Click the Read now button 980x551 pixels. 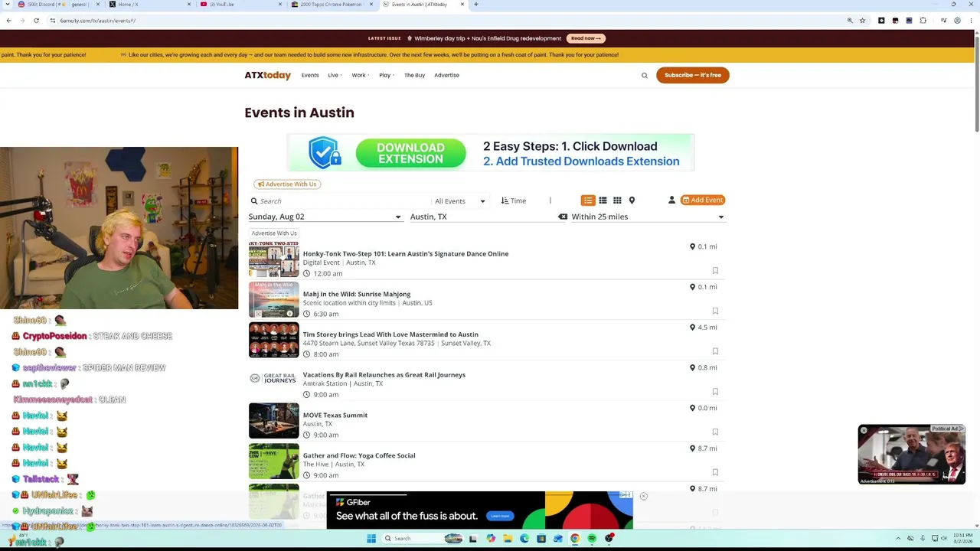click(x=586, y=38)
